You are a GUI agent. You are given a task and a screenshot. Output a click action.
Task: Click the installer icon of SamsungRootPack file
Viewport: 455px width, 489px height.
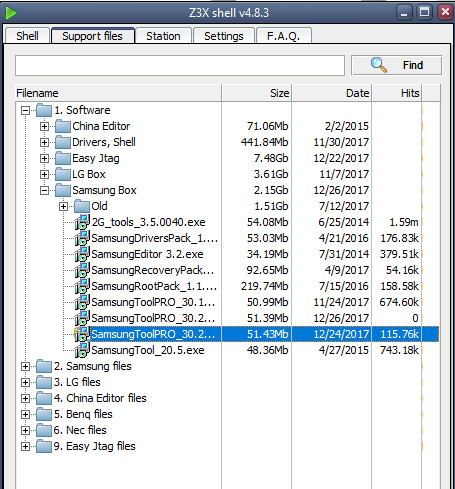(82, 286)
